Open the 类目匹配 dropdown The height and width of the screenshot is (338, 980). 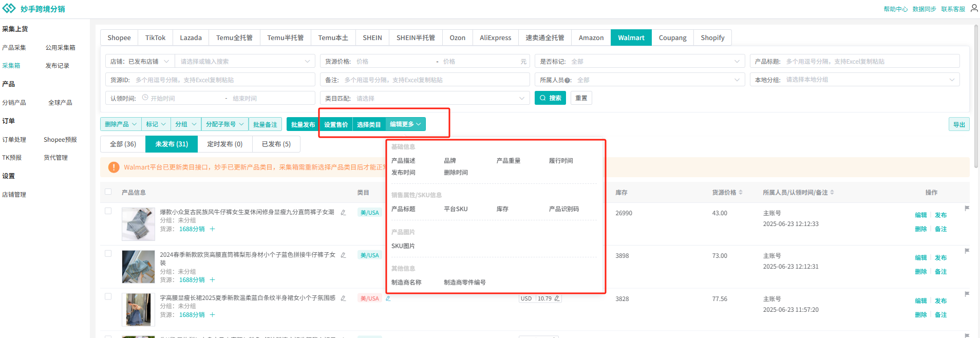[x=425, y=98]
